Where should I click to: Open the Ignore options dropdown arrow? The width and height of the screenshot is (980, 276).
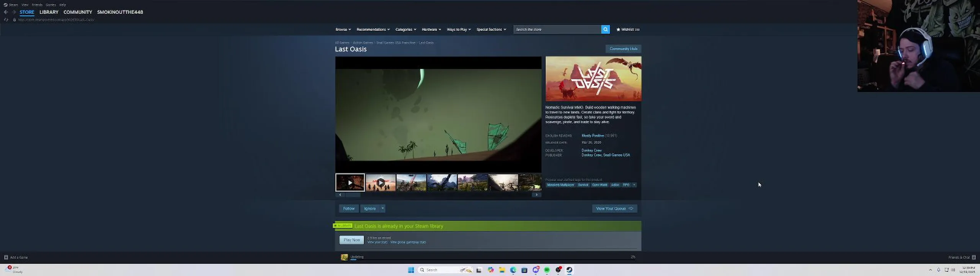382,209
